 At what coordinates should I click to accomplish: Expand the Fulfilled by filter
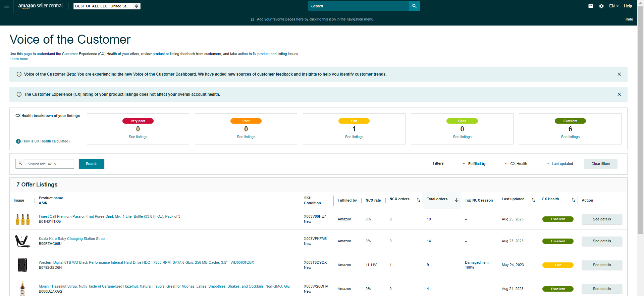474,164
